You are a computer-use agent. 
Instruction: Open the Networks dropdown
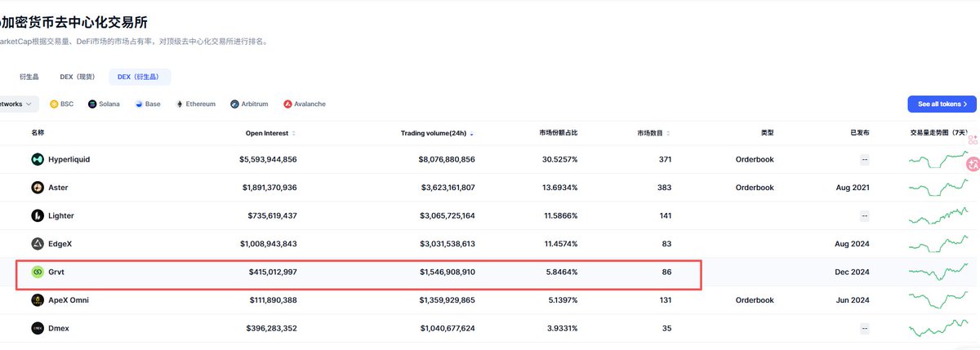coord(18,104)
